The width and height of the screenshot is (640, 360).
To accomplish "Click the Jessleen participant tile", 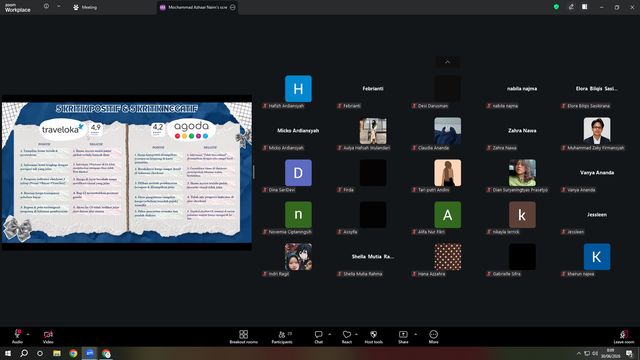I will tap(597, 215).
